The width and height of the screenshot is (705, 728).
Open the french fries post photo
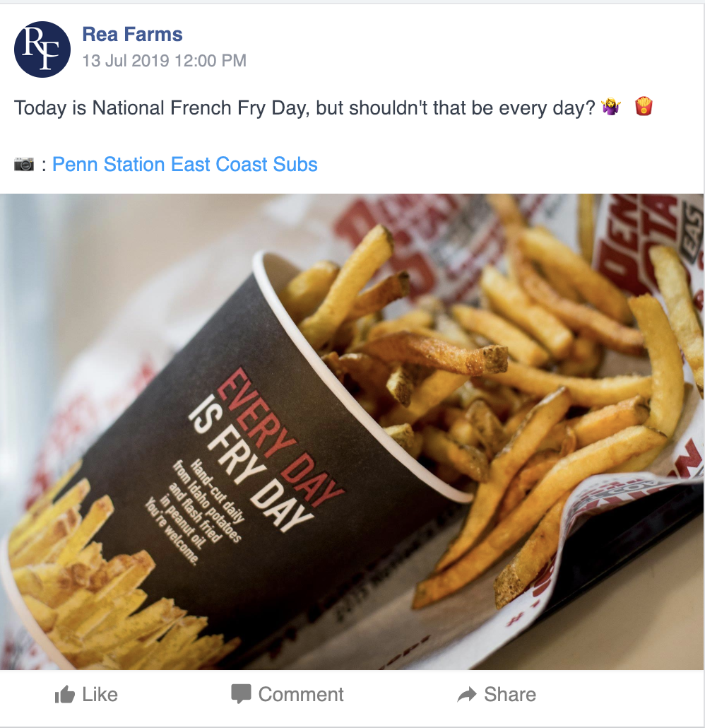click(x=352, y=431)
